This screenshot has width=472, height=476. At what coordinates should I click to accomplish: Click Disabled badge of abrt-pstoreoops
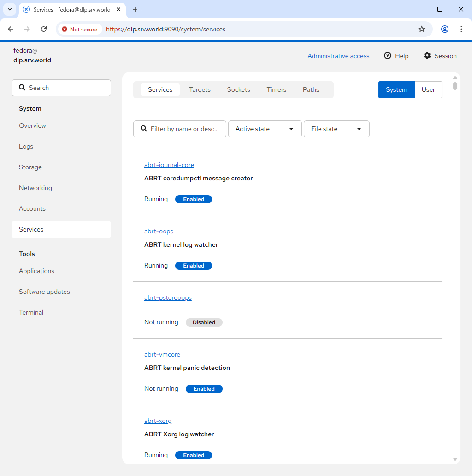click(204, 322)
